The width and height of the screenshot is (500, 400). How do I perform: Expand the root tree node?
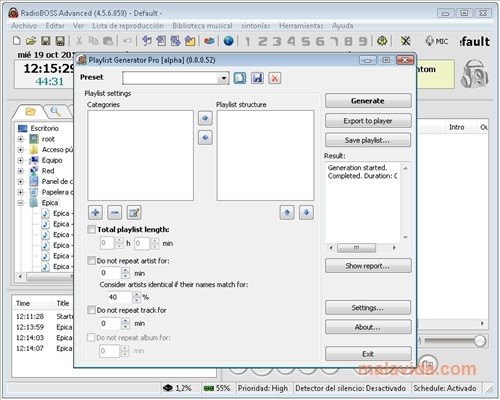[x=20, y=139]
